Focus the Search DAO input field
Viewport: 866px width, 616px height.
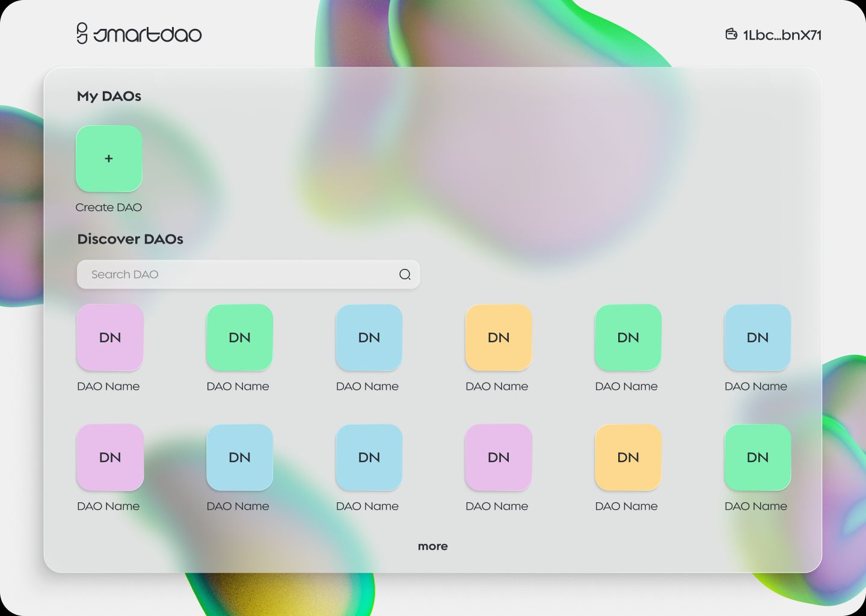coord(248,274)
